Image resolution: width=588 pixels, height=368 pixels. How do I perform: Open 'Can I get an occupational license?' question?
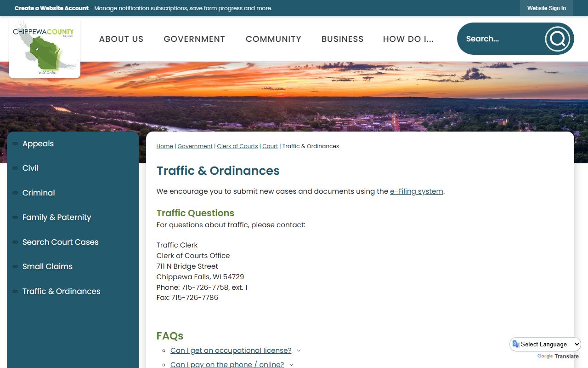click(x=231, y=351)
